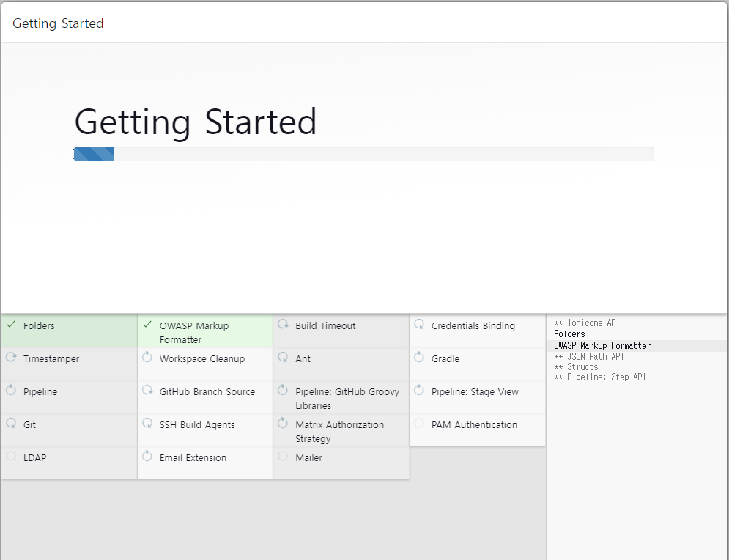
Task: Click the Credentials Binding plugin label
Action: pyautogui.click(x=473, y=326)
